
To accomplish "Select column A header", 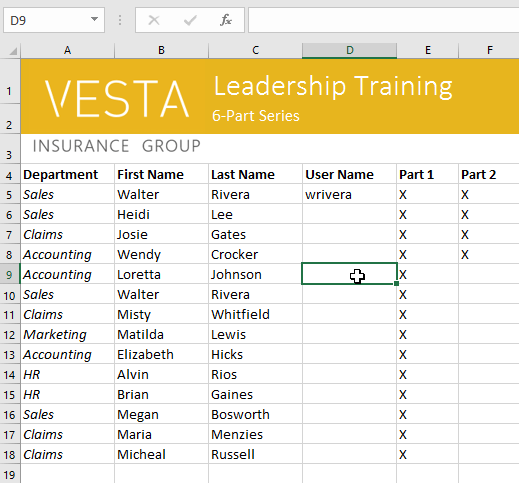I will click(x=67, y=50).
